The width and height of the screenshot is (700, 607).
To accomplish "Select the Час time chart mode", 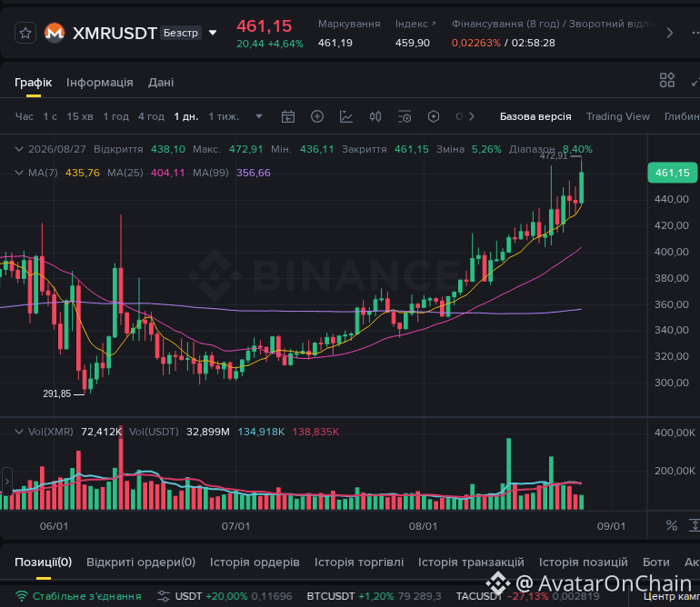I will tap(25, 116).
